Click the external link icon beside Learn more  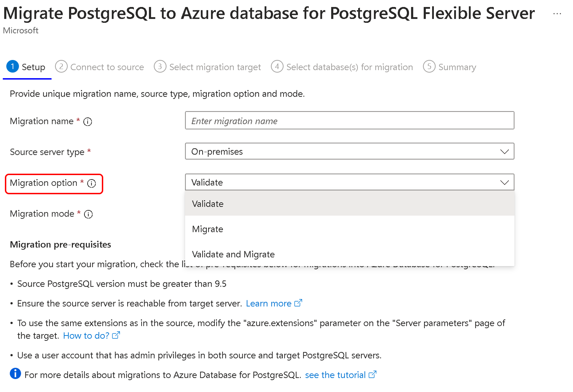point(298,303)
